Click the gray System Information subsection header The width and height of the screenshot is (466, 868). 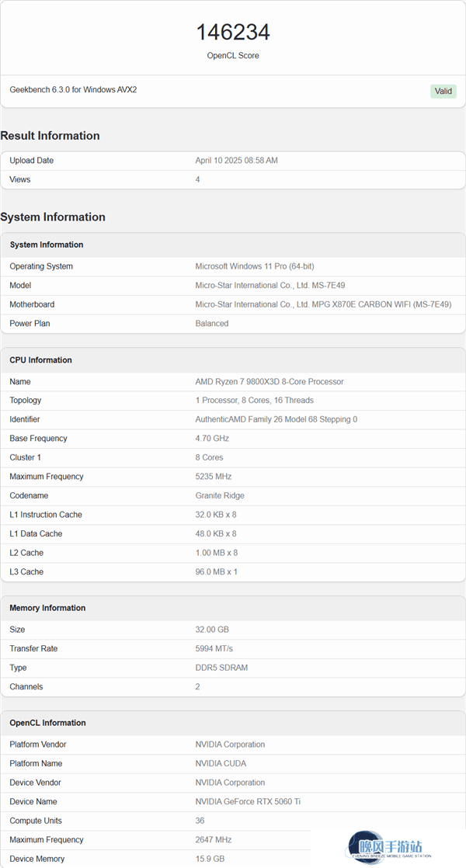(233, 245)
